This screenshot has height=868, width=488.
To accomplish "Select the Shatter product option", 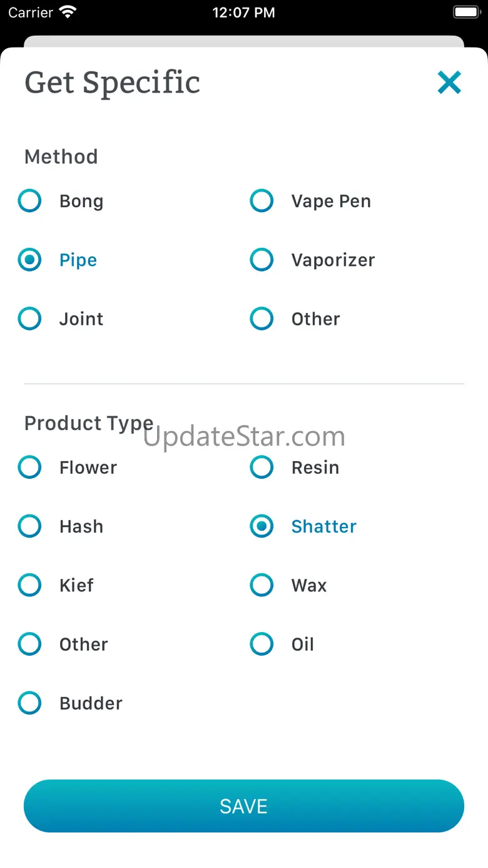I will [x=262, y=526].
